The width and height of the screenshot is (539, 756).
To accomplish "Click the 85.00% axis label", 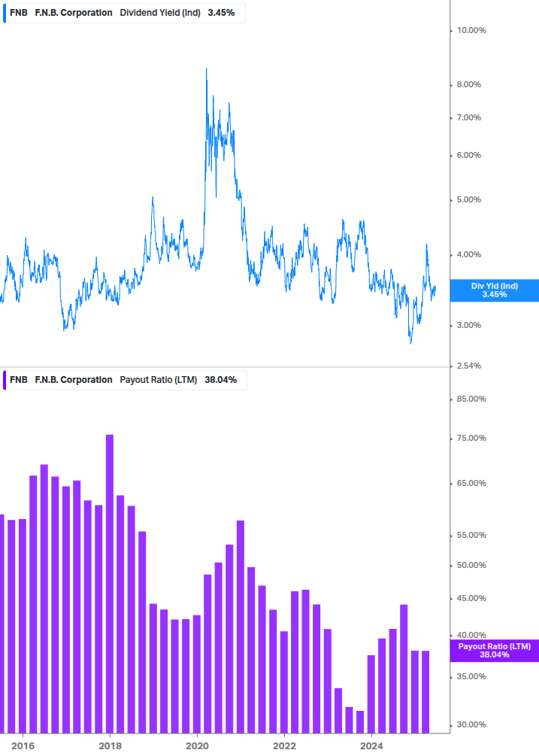I will [x=471, y=399].
